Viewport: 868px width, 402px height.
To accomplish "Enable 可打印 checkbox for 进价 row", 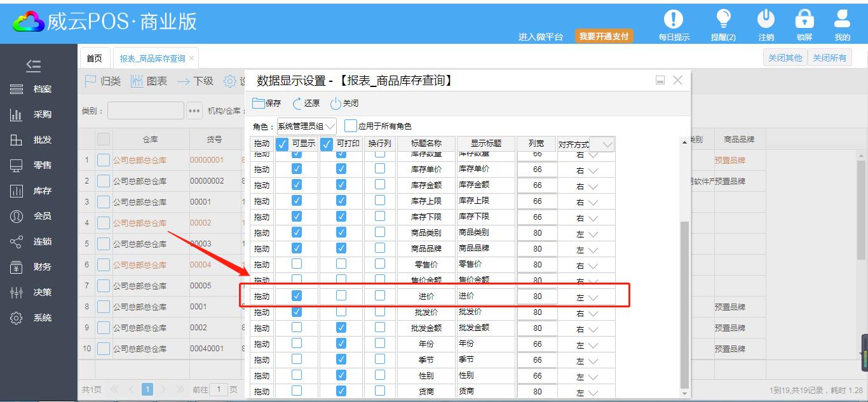I will 341,296.
